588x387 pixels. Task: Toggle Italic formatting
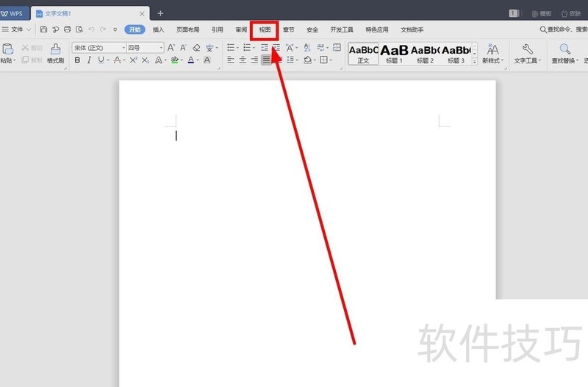pyautogui.click(x=89, y=60)
